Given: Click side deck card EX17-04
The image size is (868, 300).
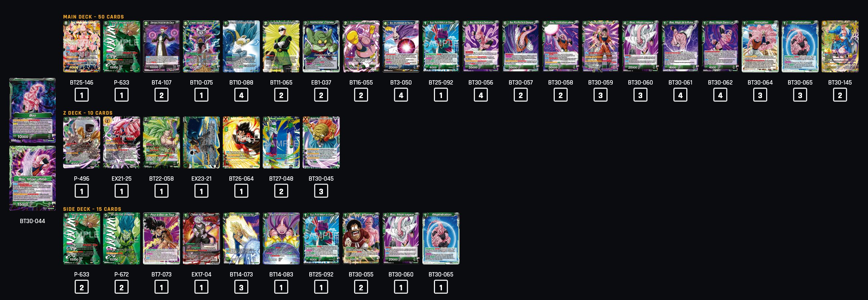Looking at the screenshot, I should [202, 239].
